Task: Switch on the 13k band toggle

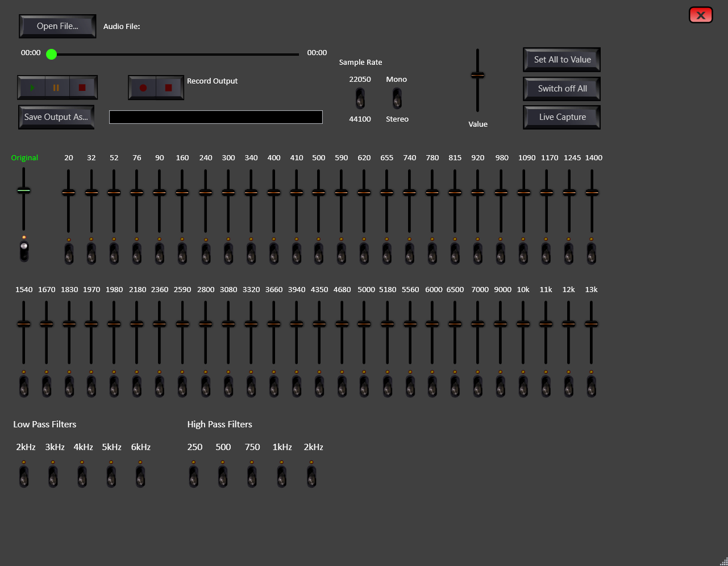Action: pyautogui.click(x=591, y=385)
